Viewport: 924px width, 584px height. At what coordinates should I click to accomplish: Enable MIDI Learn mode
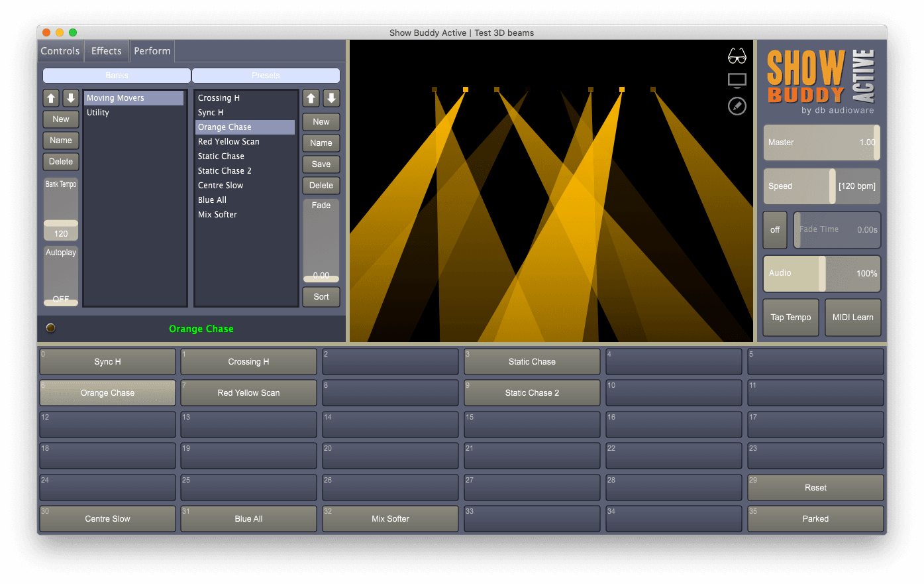852,318
